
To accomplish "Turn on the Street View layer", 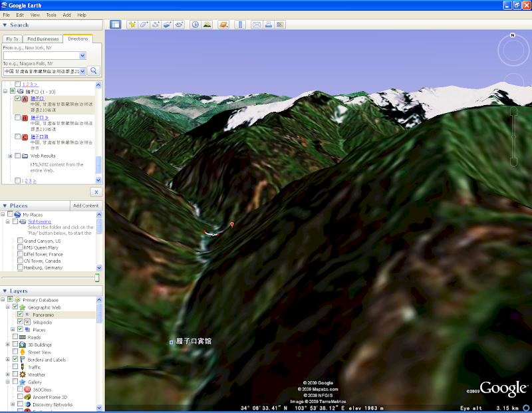I will point(15,352).
